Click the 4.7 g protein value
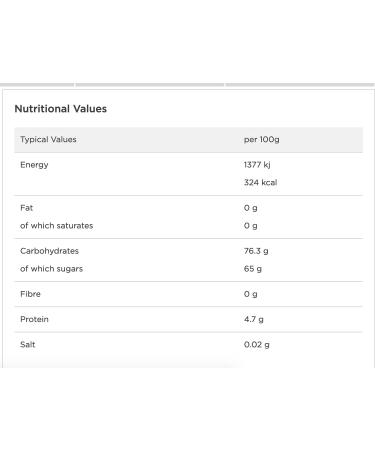Viewport: 375px width, 450px height. (x=254, y=319)
